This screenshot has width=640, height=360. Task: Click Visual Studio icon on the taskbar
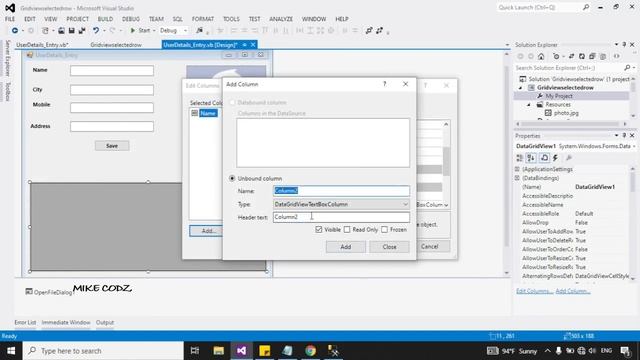[x=241, y=351]
